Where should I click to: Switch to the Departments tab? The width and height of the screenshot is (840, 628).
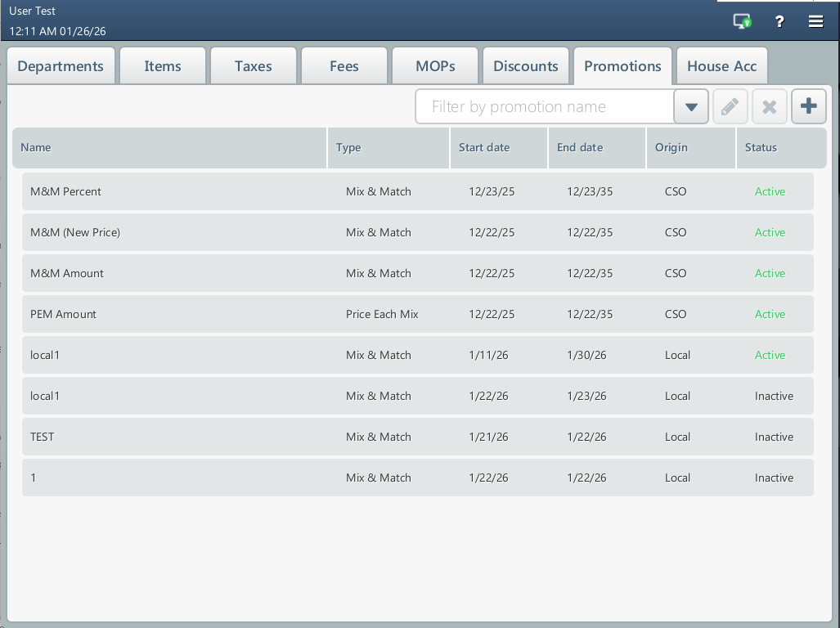[x=61, y=66]
